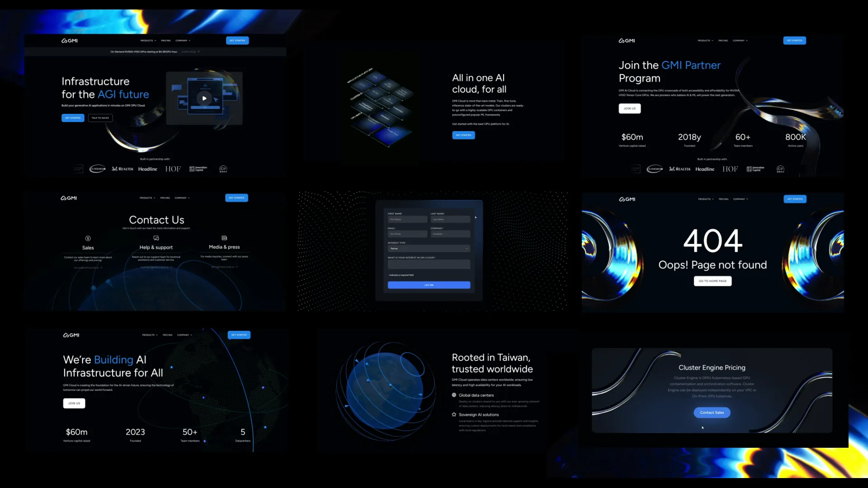This screenshot has height=488, width=868.
Task: Click the Company input field
Action: click(x=450, y=234)
